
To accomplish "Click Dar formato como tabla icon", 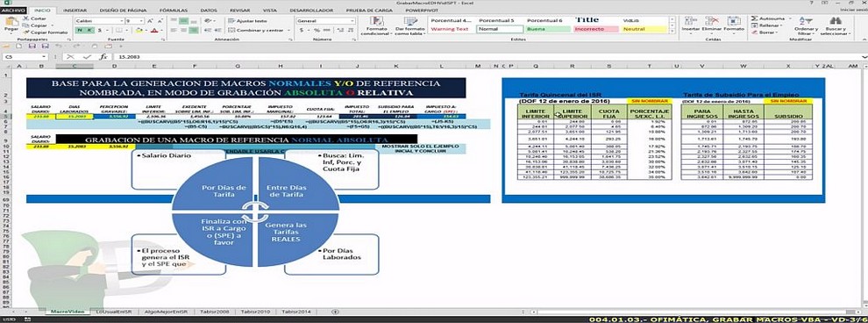I will pyautogui.click(x=410, y=22).
